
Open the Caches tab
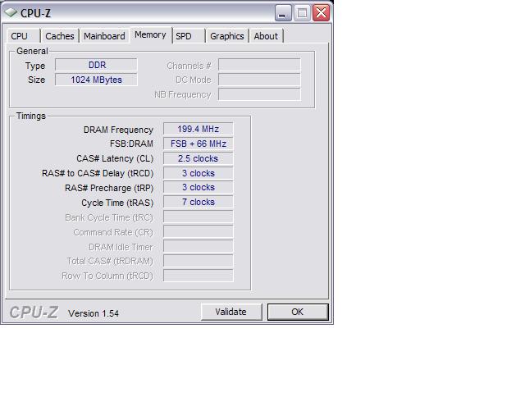(60, 36)
